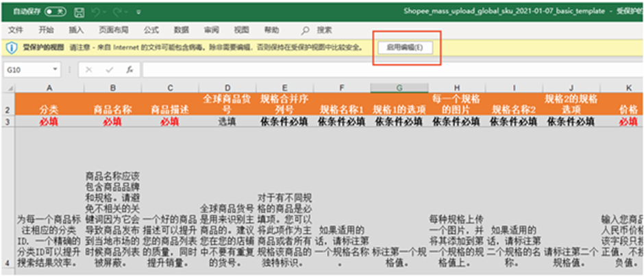644x277 pixels.
Task: Click the Undo arrow icon
Action: [96, 12]
